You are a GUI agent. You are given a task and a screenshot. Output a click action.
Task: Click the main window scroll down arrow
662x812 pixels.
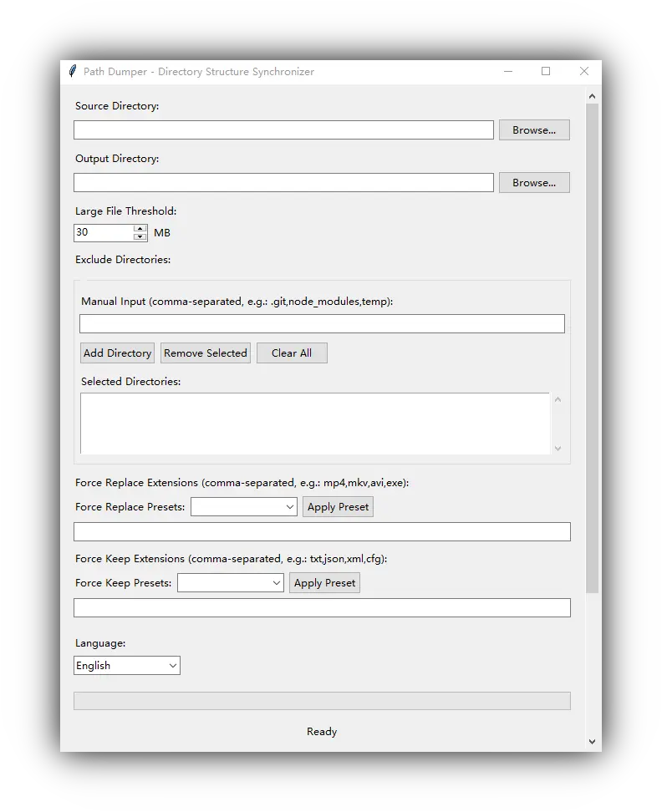[592, 742]
